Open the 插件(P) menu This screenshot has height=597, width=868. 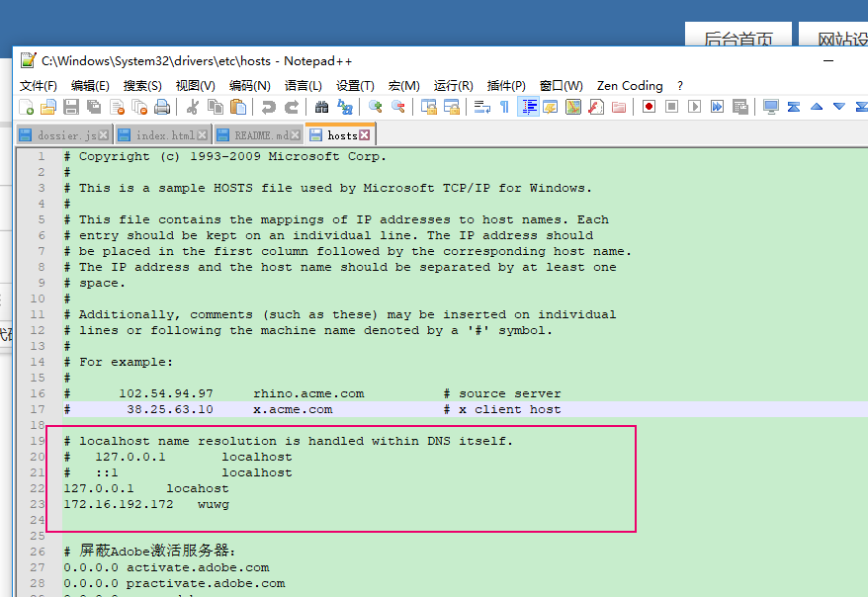click(x=506, y=86)
